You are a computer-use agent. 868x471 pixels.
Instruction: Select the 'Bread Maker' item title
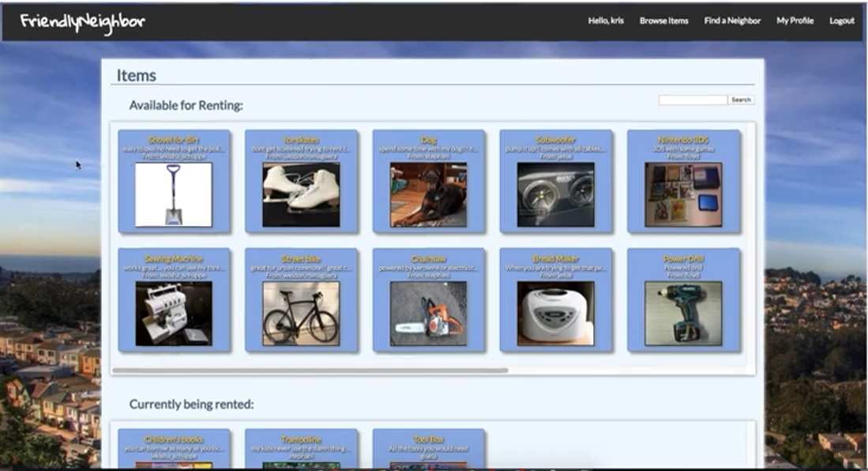click(x=556, y=258)
